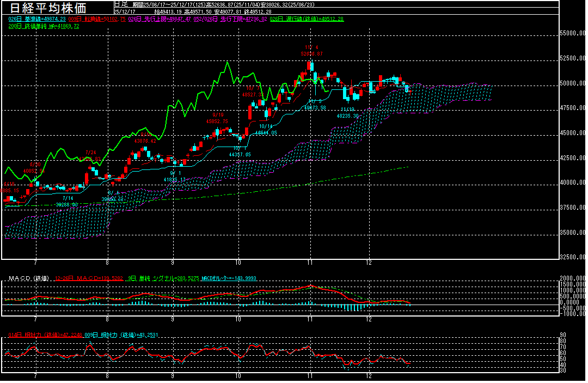588x383 pixels.
Task: Click the 11/4 peak price marker 52636.87
Action: (x=312, y=53)
